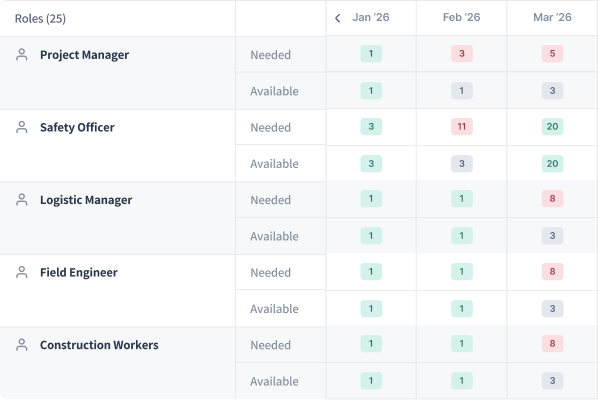Click Safety Officer needed 11 badge in February
Image resolution: width=598 pixels, height=400 pixels.
[x=461, y=126]
